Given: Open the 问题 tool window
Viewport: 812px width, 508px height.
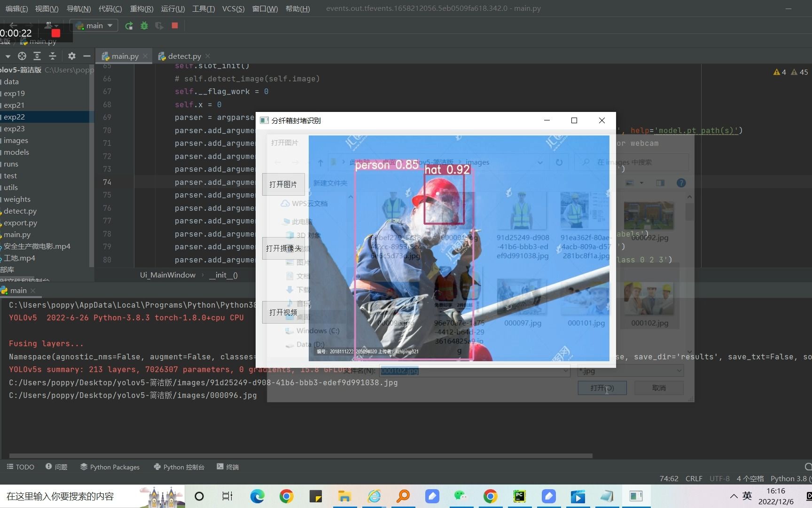Looking at the screenshot, I should point(56,467).
